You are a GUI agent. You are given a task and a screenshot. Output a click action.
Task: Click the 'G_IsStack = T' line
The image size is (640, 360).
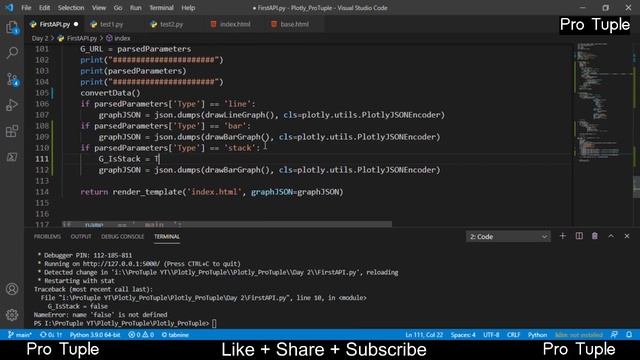click(129, 159)
